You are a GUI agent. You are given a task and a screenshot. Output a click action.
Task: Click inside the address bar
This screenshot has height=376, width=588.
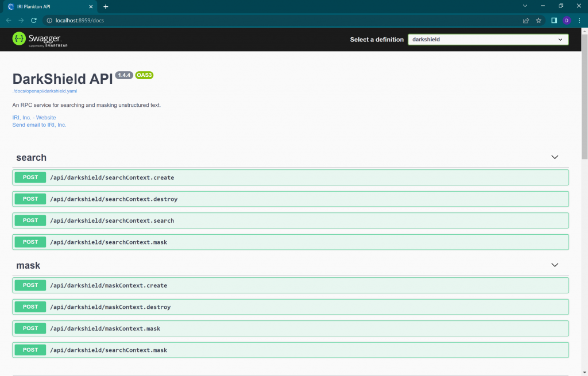(x=172, y=20)
